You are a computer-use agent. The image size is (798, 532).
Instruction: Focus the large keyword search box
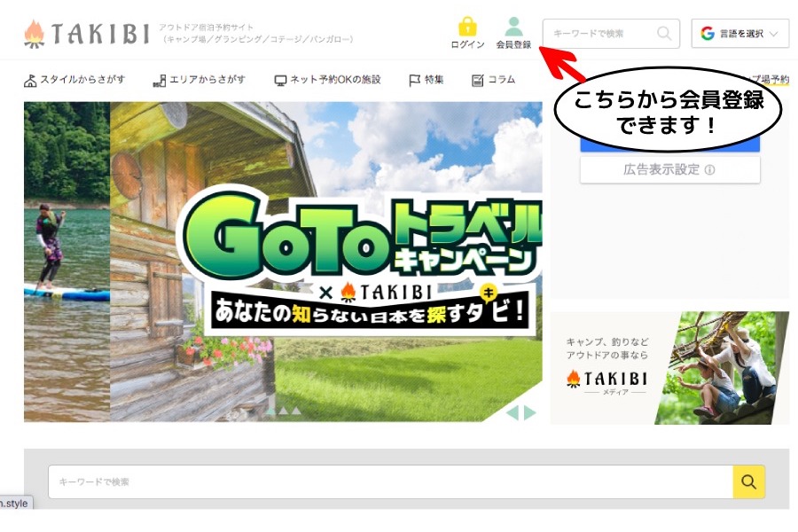click(x=390, y=481)
